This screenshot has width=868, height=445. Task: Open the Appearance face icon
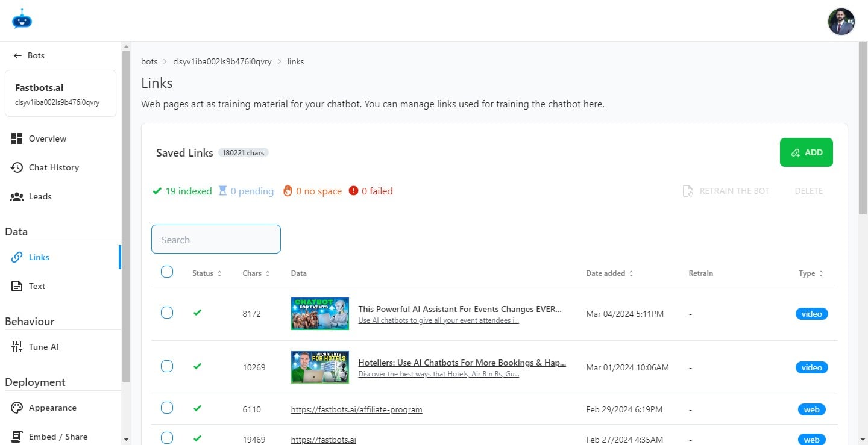coord(17,408)
